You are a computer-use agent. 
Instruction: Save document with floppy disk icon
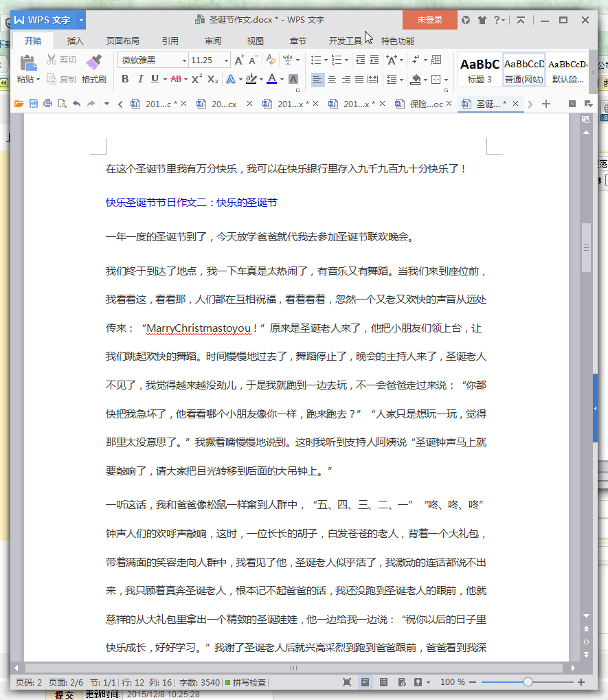click(34, 104)
